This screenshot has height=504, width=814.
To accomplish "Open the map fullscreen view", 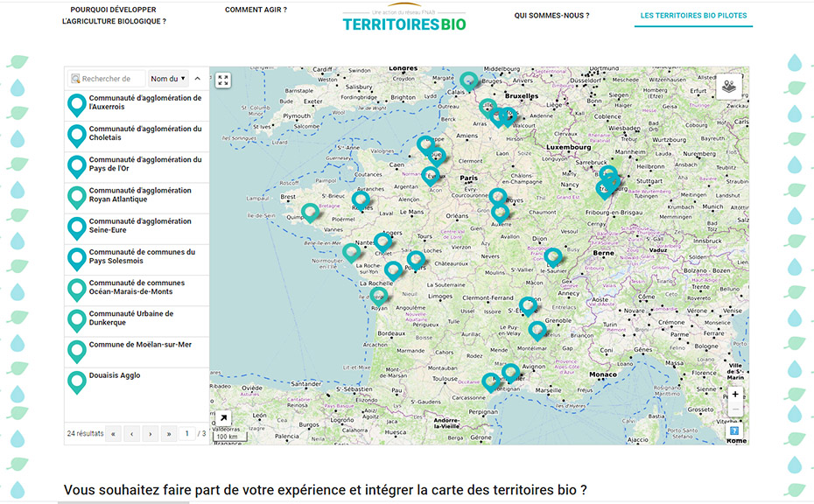I will (223, 80).
